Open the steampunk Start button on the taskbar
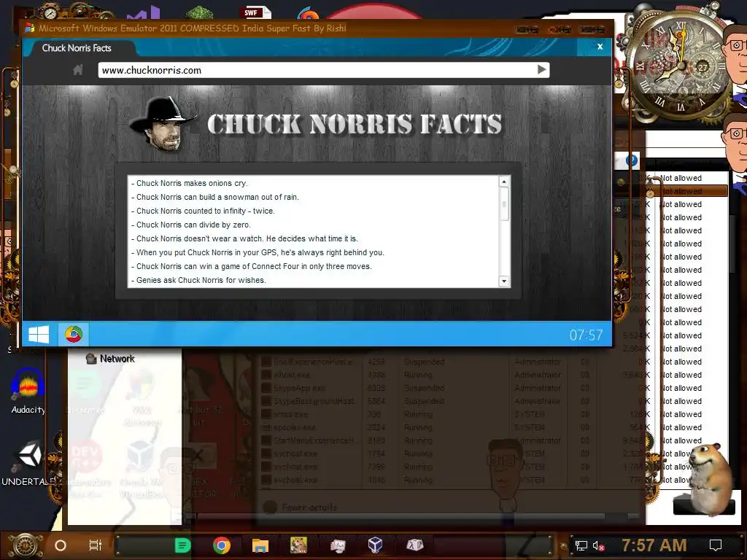The image size is (747, 560). [25, 545]
